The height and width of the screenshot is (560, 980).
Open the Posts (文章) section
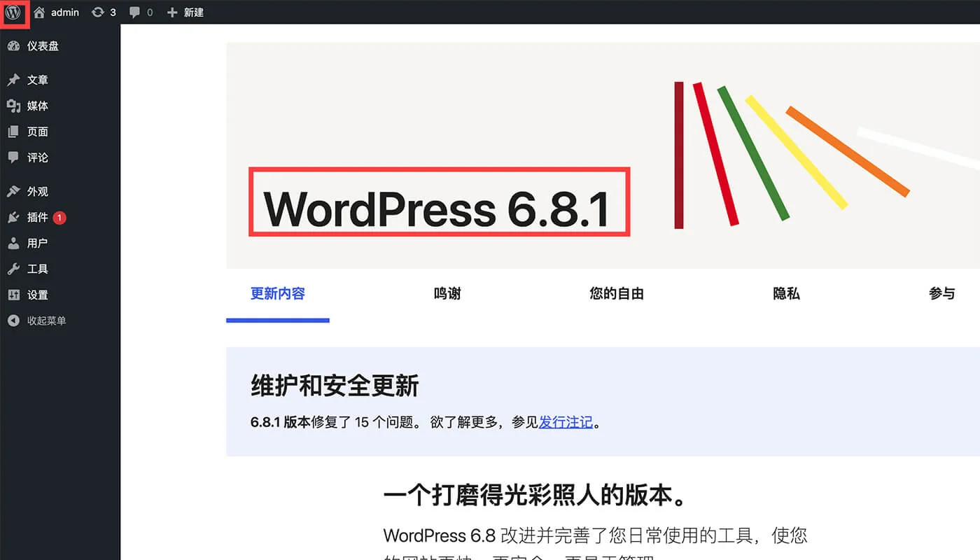tap(36, 80)
